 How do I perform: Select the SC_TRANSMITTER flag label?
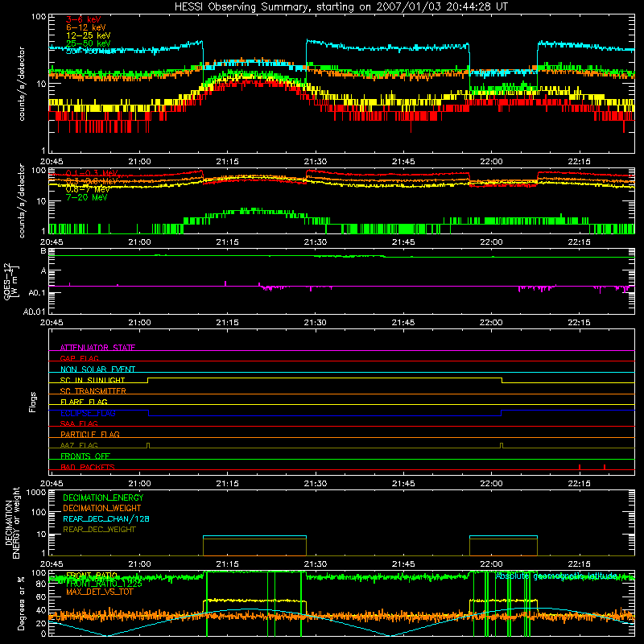93,391
